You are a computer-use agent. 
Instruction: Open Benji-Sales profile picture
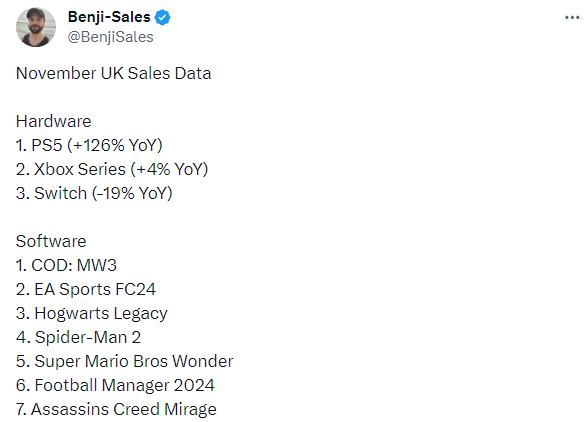(36, 27)
